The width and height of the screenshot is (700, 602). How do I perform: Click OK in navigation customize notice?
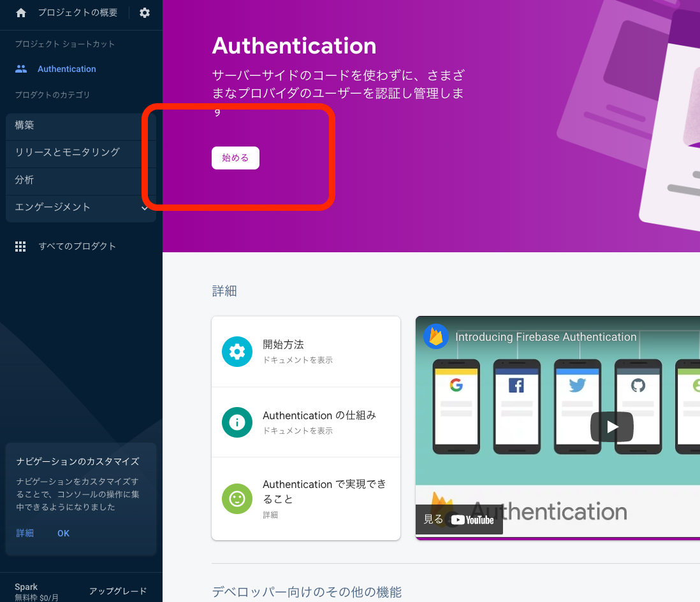click(x=63, y=533)
